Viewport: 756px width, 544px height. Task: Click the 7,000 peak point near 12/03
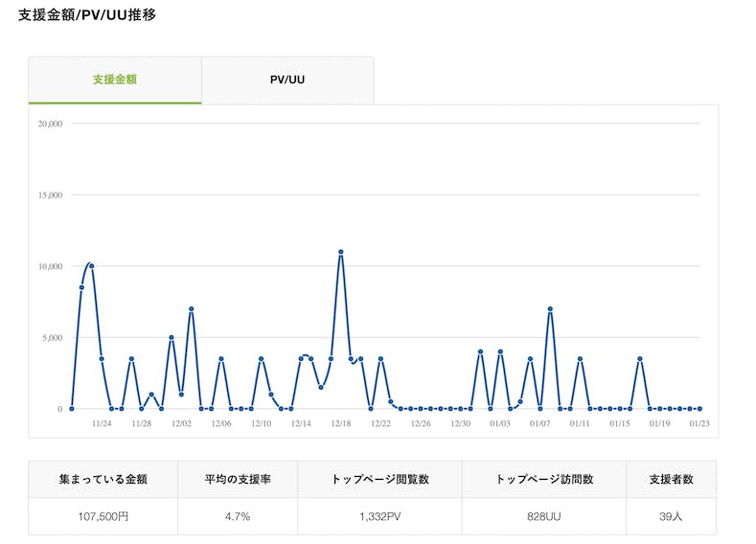click(x=192, y=309)
